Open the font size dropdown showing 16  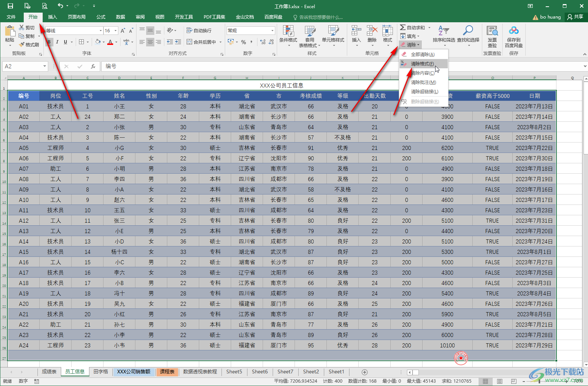coord(116,31)
